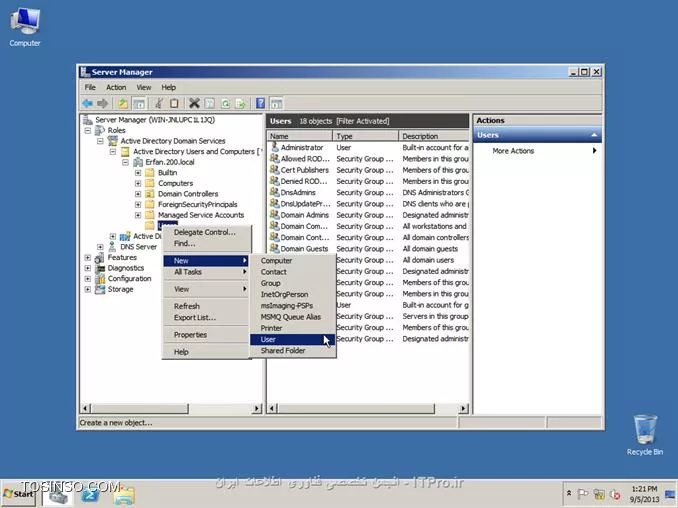Collapse the Roles tree node
Screen dimensions: 678x508
pos(88,130)
